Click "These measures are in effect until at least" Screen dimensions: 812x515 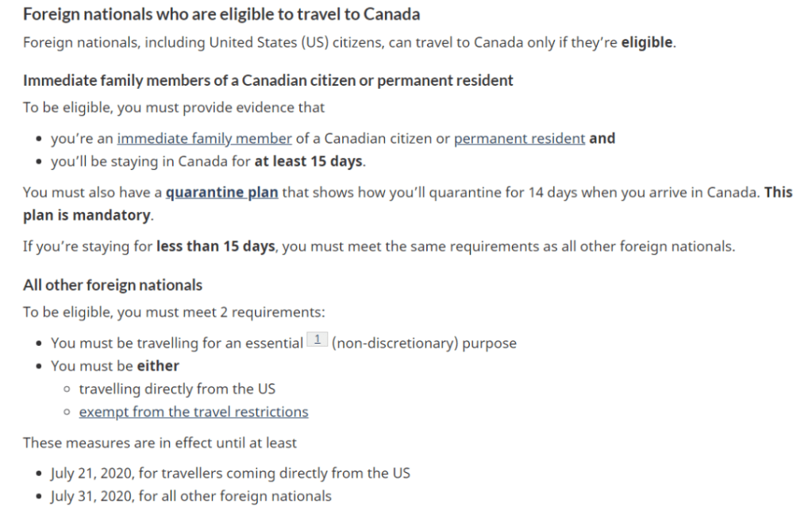click(160, 442)
